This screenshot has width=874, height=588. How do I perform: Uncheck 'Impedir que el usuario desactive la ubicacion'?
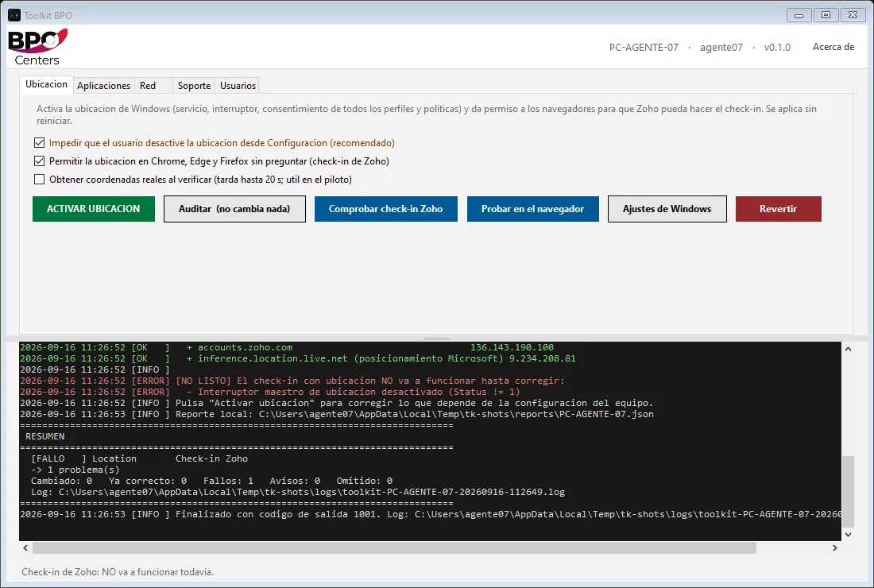click(39, 143)
